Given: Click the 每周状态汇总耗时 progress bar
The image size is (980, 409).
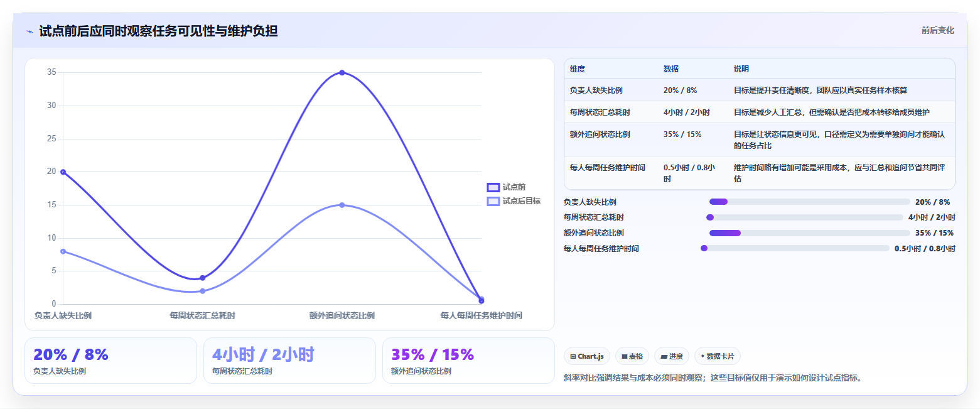Looking at the screenshot, I should 804,217.
